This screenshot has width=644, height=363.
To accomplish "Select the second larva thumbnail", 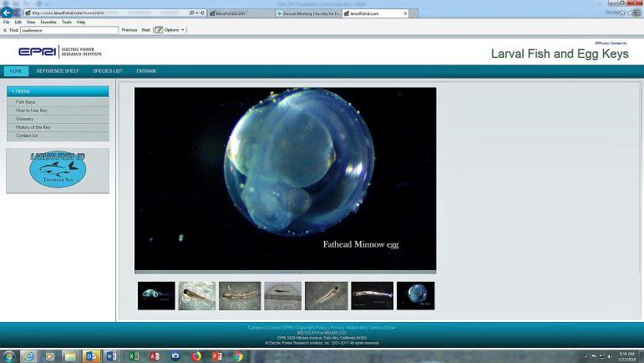I will [197, 296].
